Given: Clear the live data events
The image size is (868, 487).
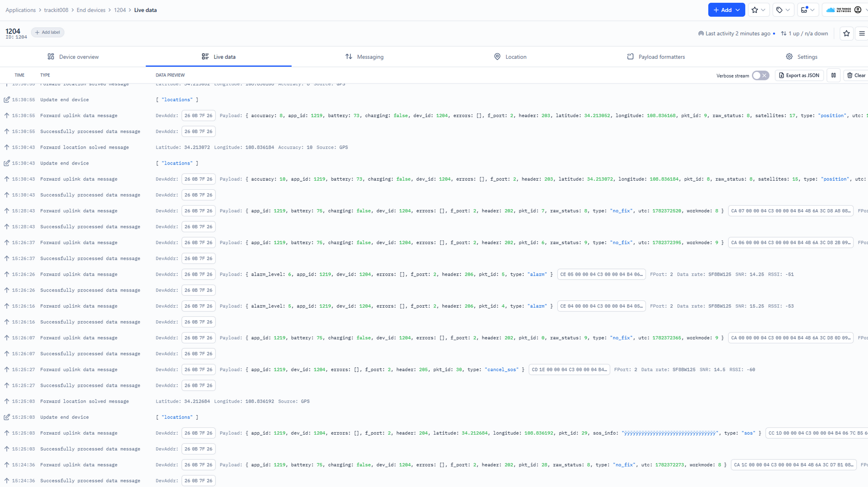Looking at the screenshot, I should click(856, 75).
